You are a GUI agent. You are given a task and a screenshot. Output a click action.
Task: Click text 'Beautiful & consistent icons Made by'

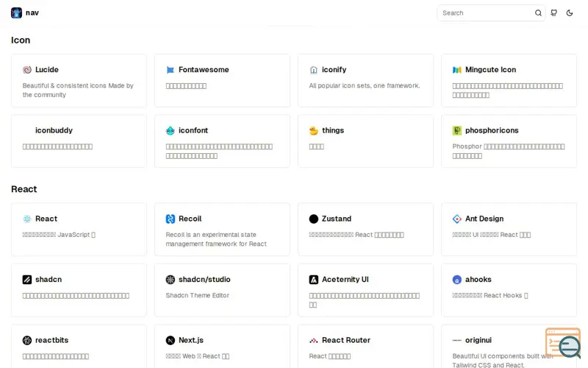point(78,86)
